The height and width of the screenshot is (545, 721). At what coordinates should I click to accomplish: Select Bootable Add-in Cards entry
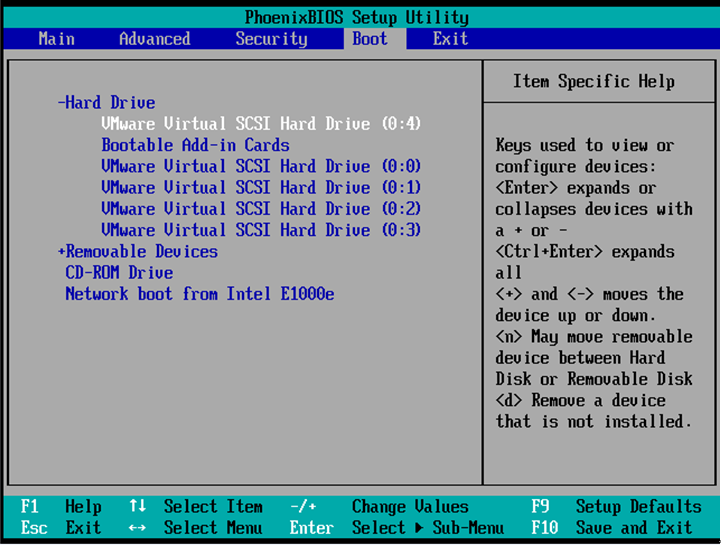[x=195, y=145]
